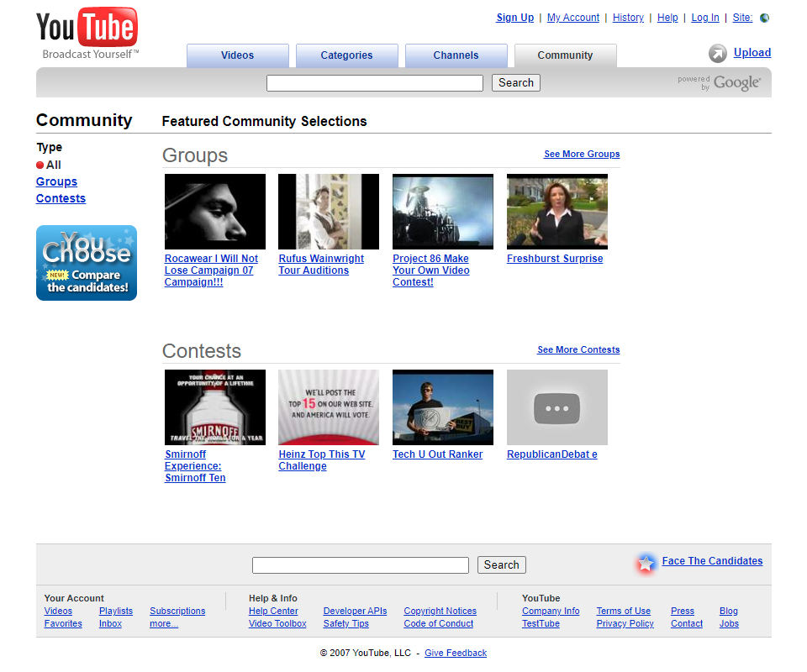This screenshot has height=672, width=807.
Task: Click the YouTube logo
Action: [x=87, y=34]
